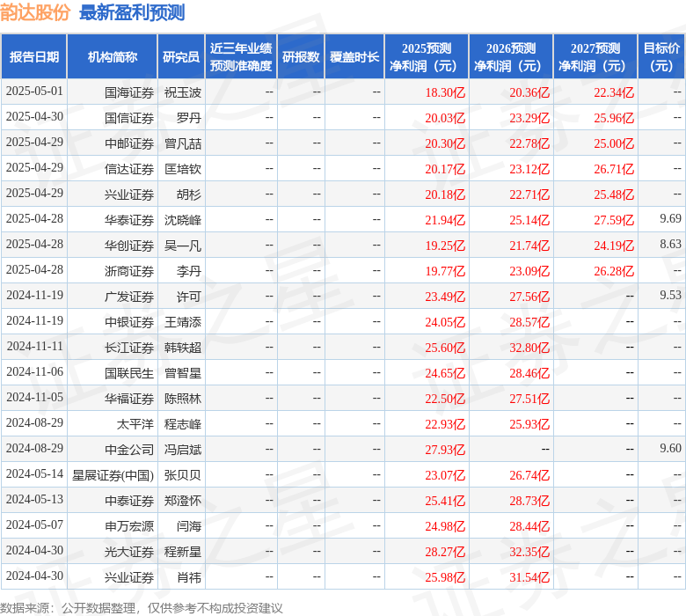
Task: Select the value 31.54亿
Action: (529, 577)
